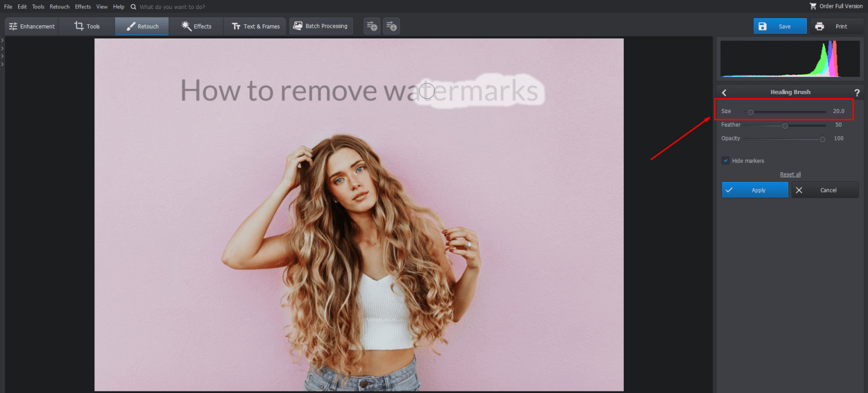Image resolution: width=868 pixels, height=393 pixels.
Task: Apply the Healing Brush edits
Action: point(754,190)
